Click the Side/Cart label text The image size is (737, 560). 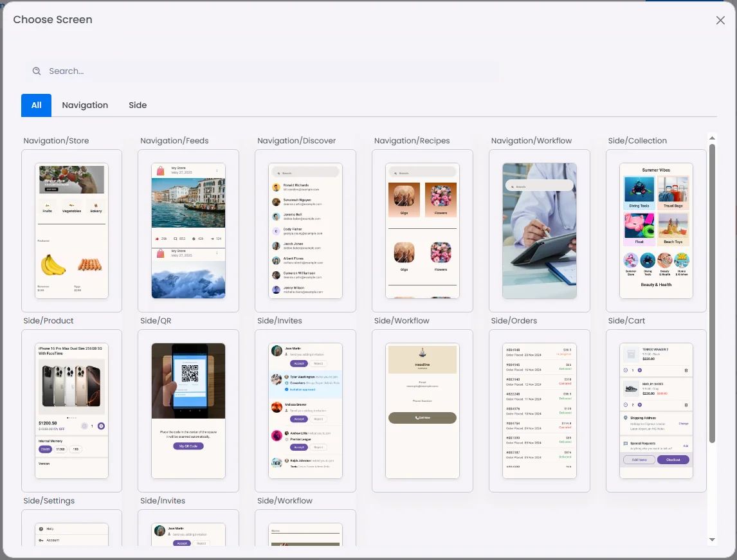tap(626, 320)
